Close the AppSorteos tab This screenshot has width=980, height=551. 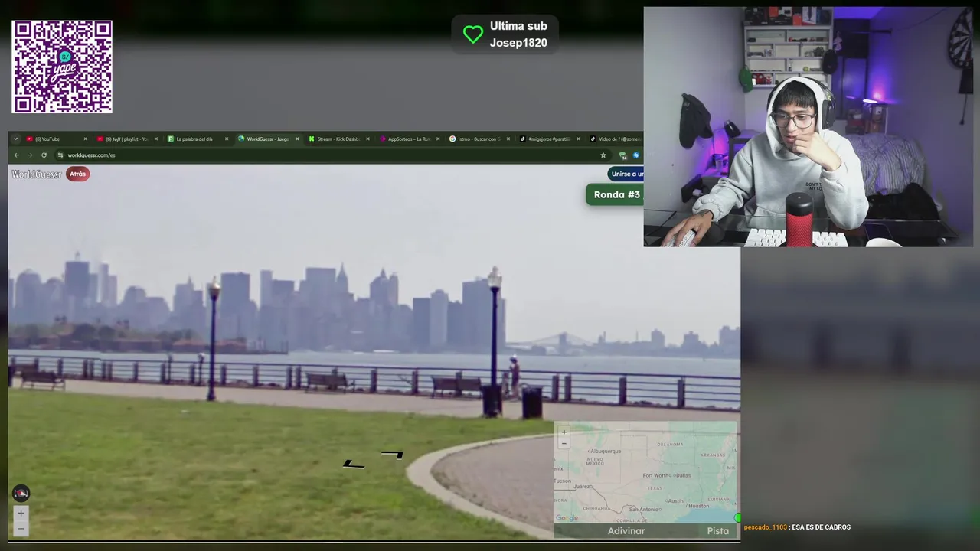coord(438,139)
